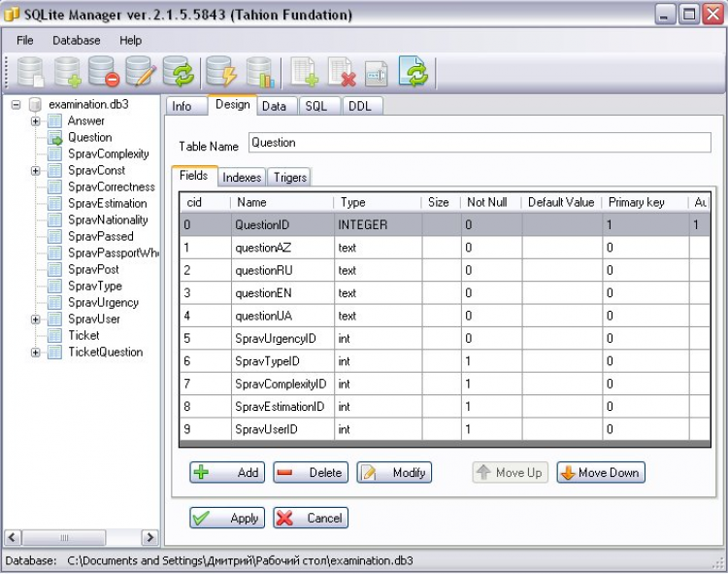Screen dimensions: 728x574
Task: Click the remove database toolbar icon
Action: (103, 72)
